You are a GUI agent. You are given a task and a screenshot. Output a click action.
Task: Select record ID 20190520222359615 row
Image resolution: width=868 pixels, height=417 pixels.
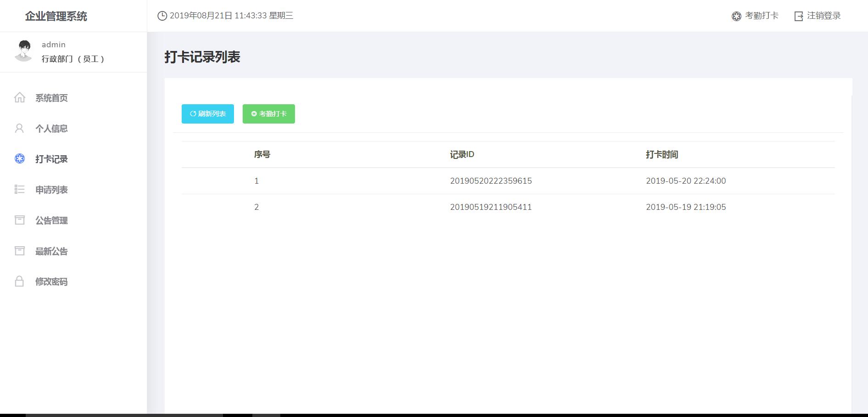(x=490, y=181)
